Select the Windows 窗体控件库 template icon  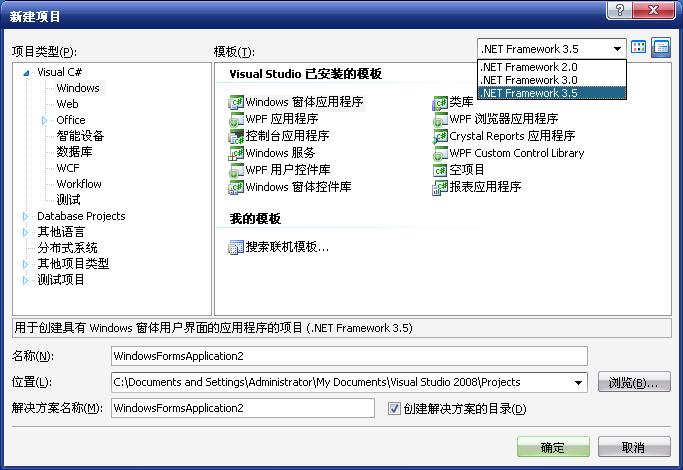pos(236,187)
